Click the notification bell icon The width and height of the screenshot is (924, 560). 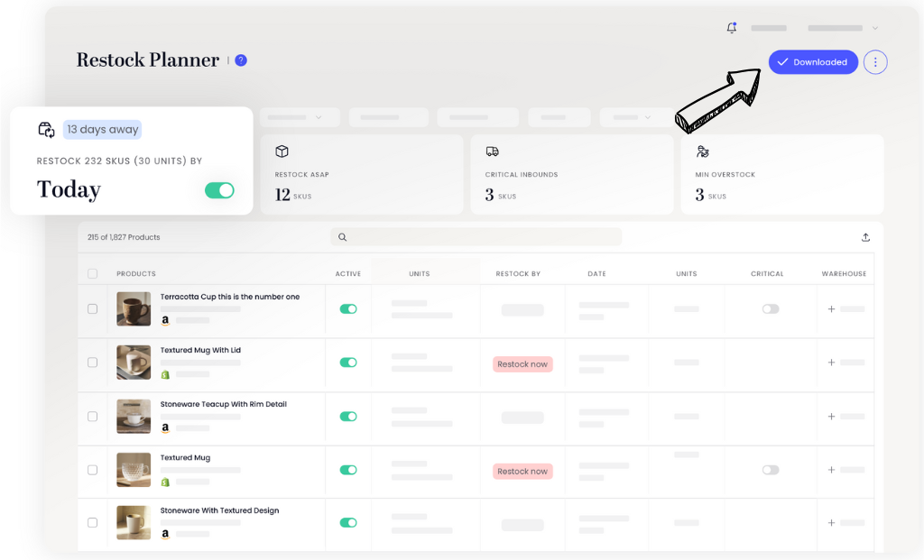(732, 28)
